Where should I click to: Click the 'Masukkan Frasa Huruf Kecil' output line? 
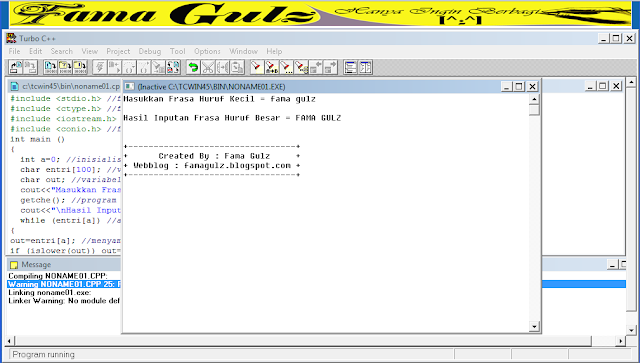click(220, 99)
